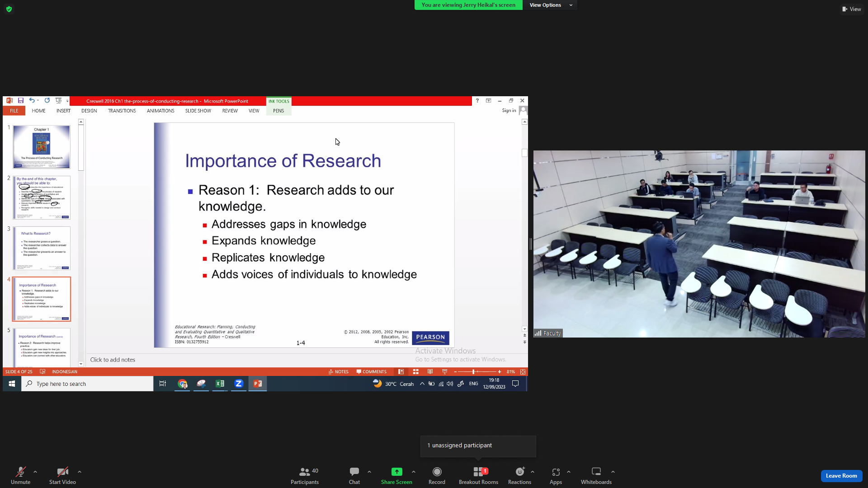Expand audio options arrow next to Unmute
This screenshot has height=488, width=868.
35,472
